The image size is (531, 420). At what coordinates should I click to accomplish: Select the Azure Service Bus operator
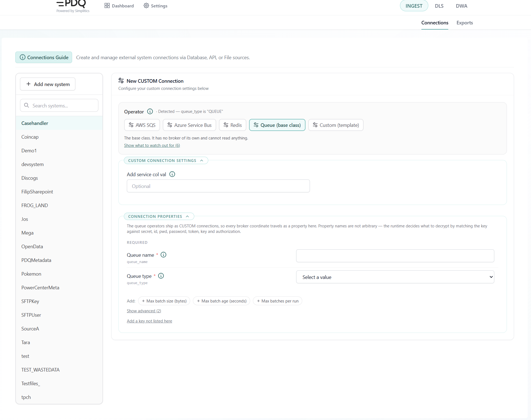[x=189, y=125]
